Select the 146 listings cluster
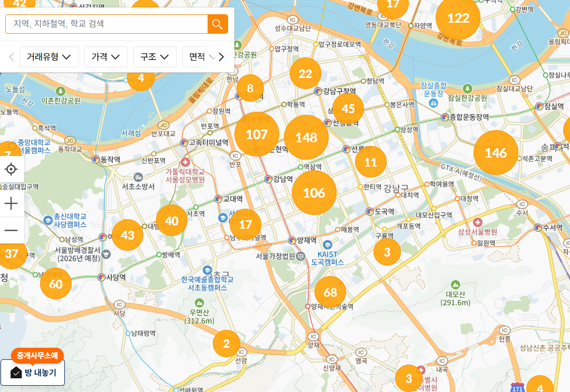This screenshot has height=392, width=570. coord(496,152)
